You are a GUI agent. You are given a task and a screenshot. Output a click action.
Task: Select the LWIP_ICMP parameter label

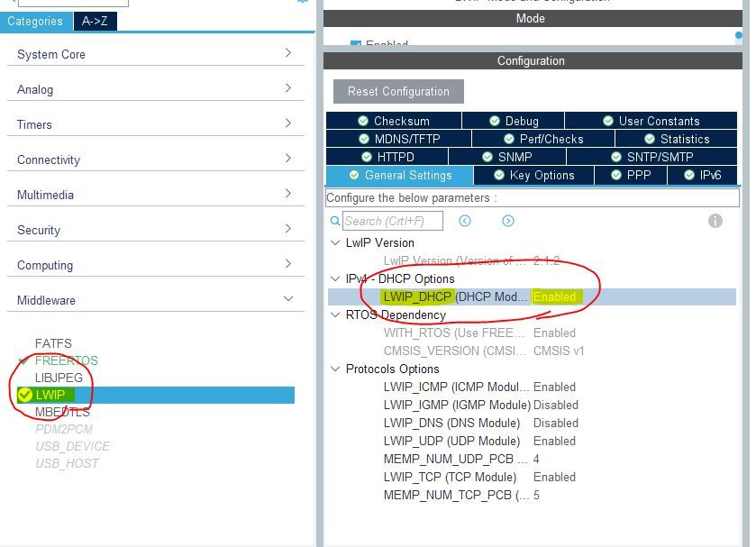click(x=456, y=387)
